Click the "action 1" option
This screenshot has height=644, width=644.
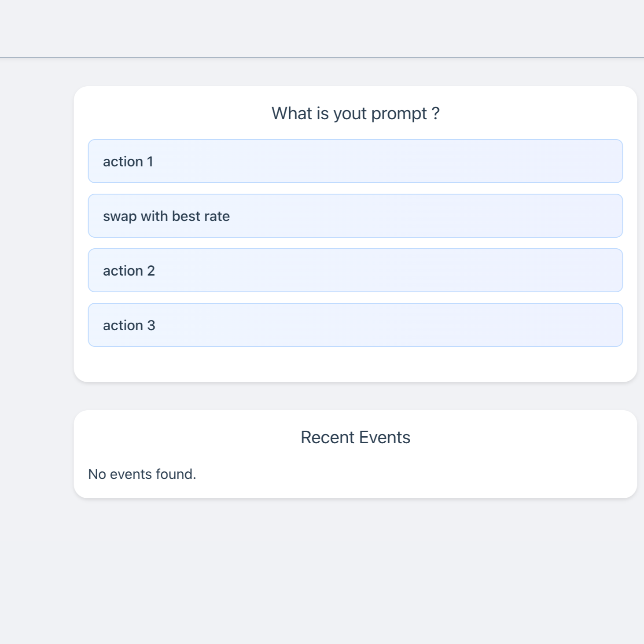(355, 161)
